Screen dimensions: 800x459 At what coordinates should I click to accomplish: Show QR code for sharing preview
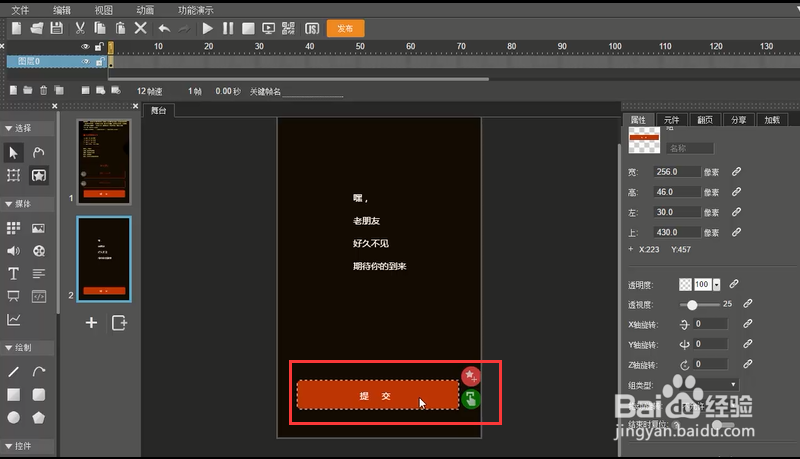(288, 28)
